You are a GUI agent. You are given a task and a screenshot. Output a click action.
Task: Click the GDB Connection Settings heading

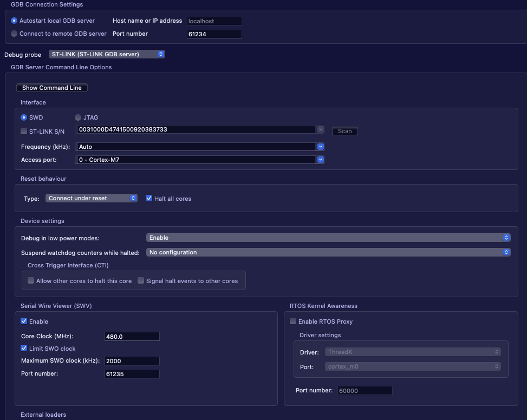pos(47,4)
